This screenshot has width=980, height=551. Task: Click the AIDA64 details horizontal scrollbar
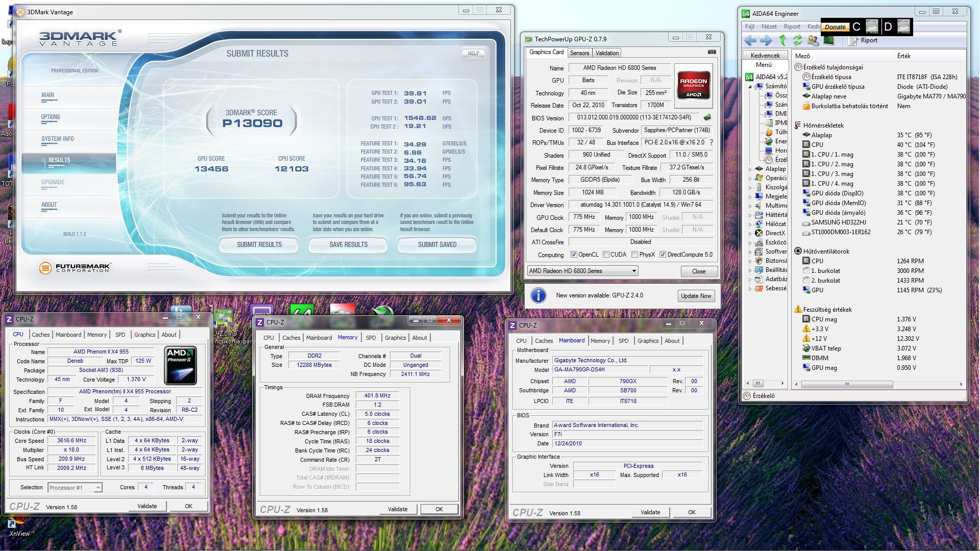pyautogui.click(x=878, y=384)
